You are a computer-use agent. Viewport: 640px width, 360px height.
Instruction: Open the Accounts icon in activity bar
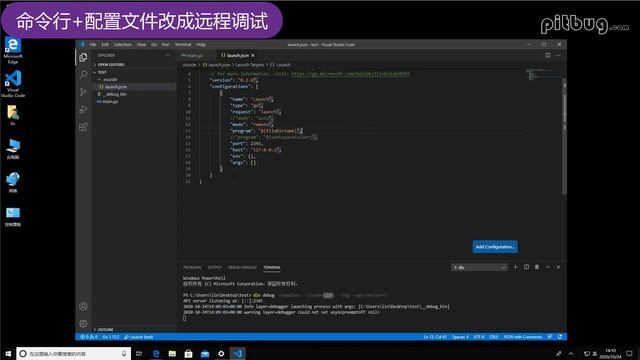[83, 306]
